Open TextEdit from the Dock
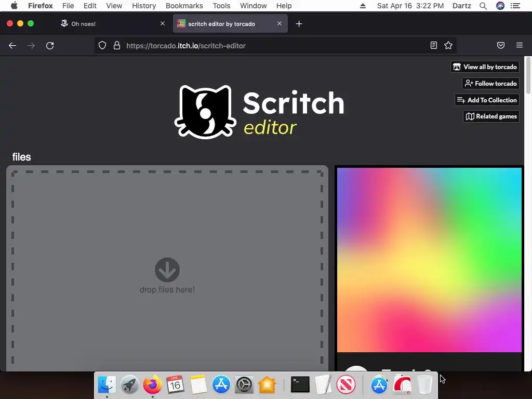Screen dimensions: 532x399 point(323,385)
